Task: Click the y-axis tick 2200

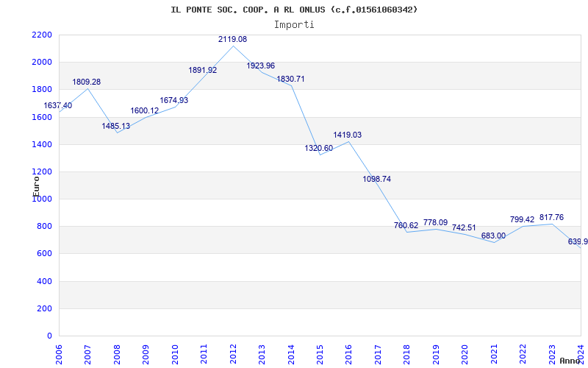Action: 42,35
